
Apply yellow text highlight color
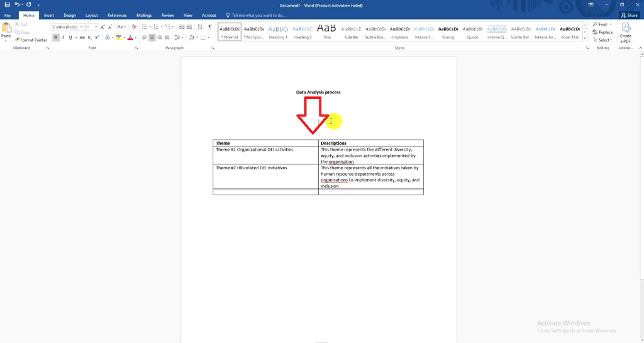point(118,37)
